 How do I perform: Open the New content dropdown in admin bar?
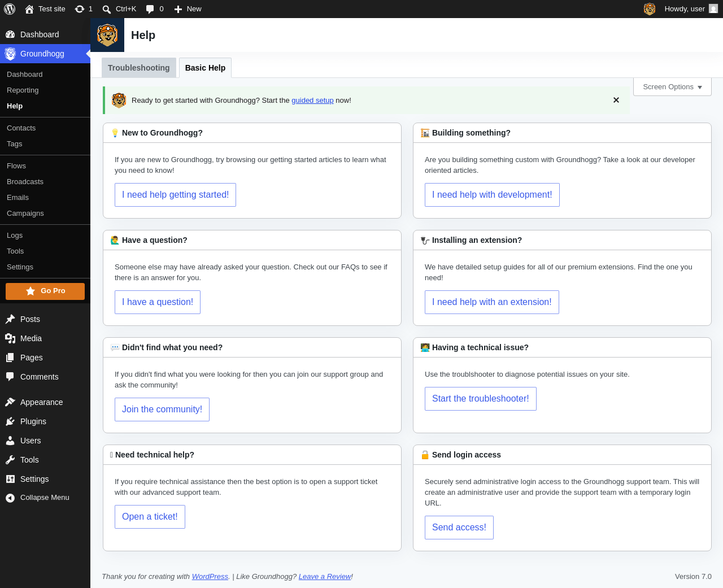point(188,9)
